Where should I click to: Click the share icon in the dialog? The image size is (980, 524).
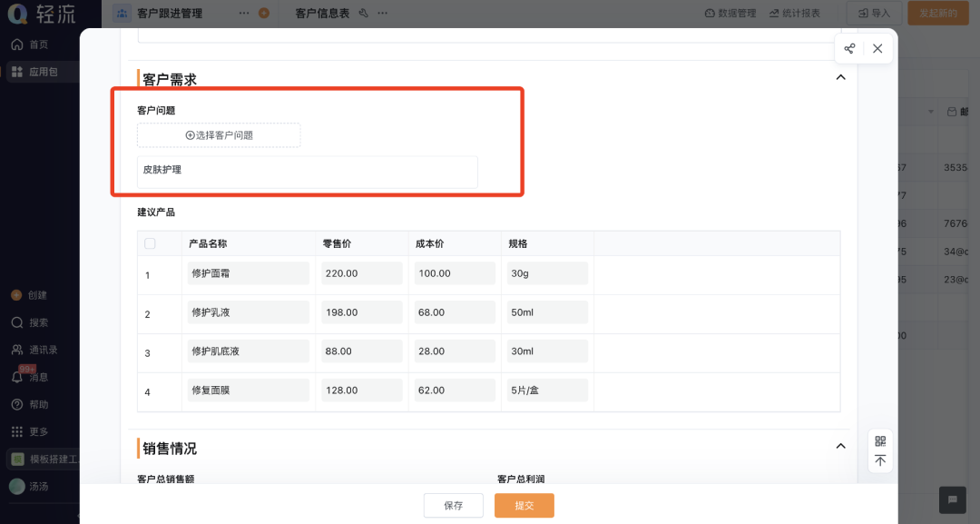pos(849,49)
